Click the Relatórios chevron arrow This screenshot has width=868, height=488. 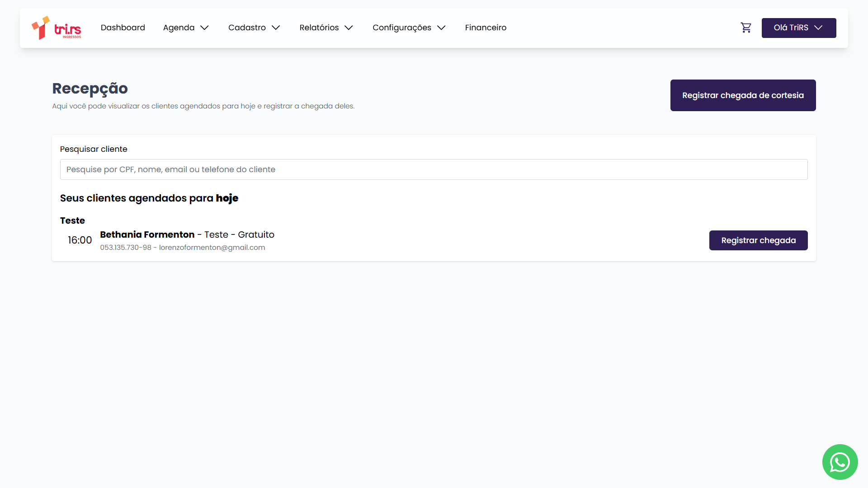pyautogui.click(x=349, y=28)
